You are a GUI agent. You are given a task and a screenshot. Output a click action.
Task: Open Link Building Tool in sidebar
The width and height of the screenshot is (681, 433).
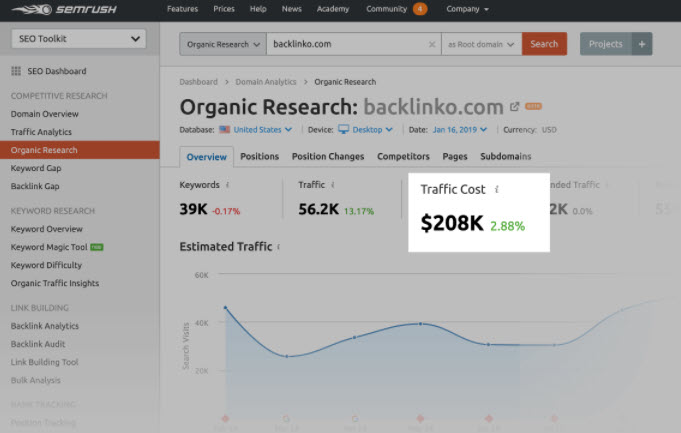tap(44, 362)
